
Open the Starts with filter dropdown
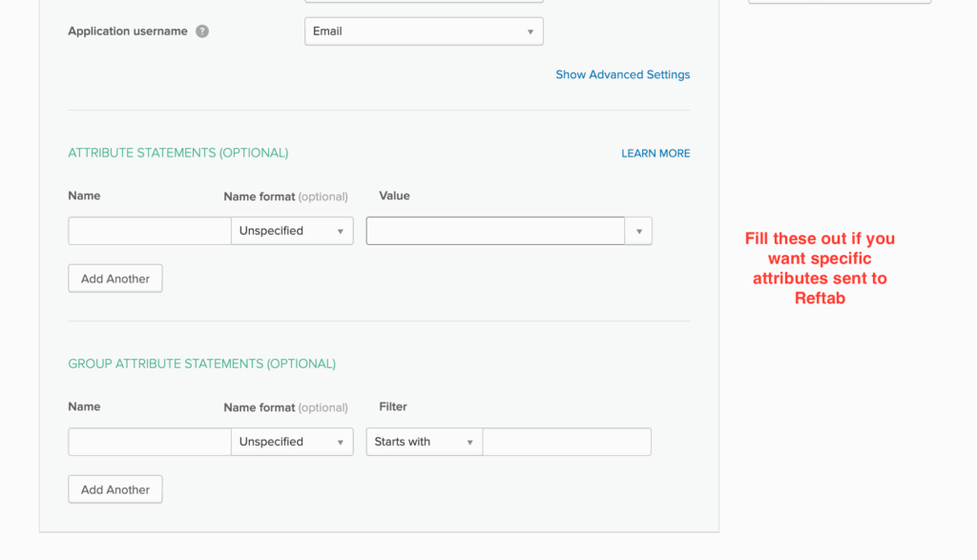coord(424,442)
